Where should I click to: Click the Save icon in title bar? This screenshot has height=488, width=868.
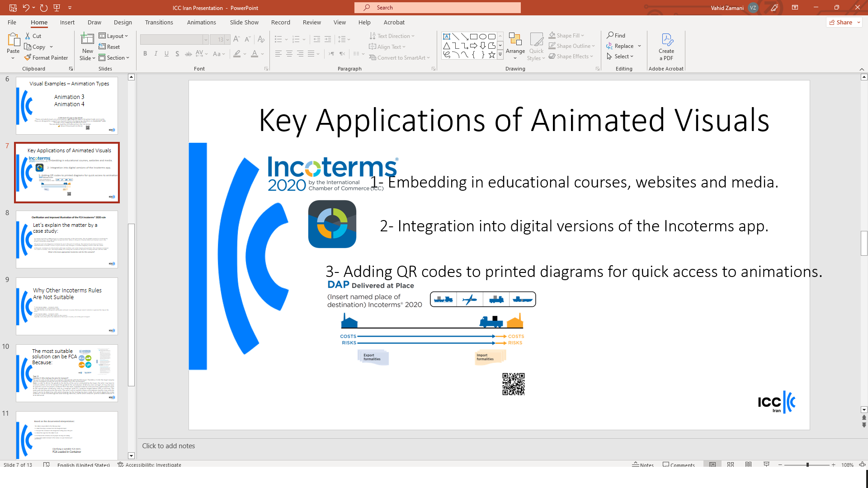point(13,8)
